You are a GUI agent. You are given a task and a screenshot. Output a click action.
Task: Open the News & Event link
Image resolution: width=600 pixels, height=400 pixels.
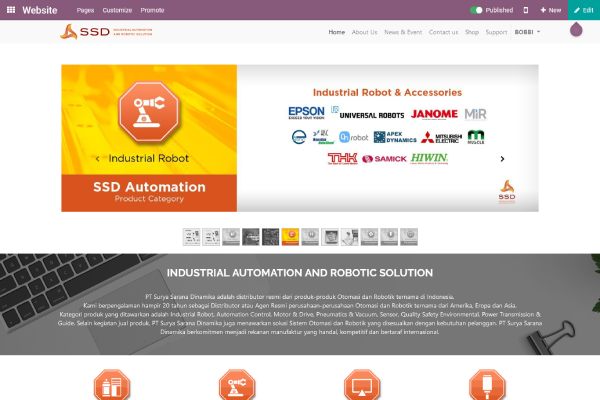pyautogui.click(x=403, y=32)
